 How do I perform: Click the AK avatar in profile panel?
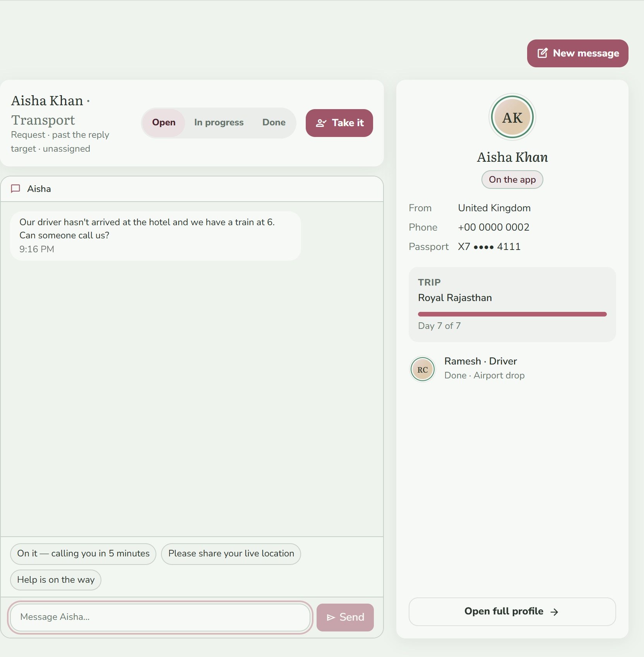coord(512,117)
